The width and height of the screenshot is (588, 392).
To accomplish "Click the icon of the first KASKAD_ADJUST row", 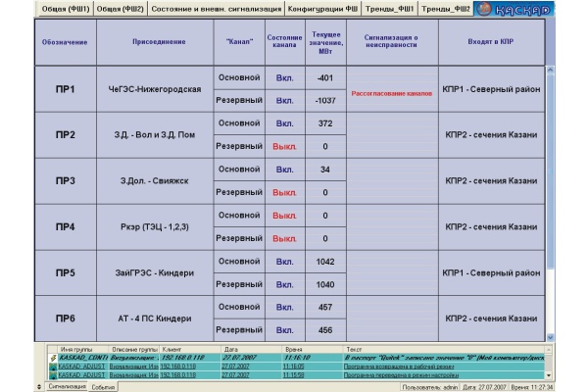I will click(x=52, y=366).
